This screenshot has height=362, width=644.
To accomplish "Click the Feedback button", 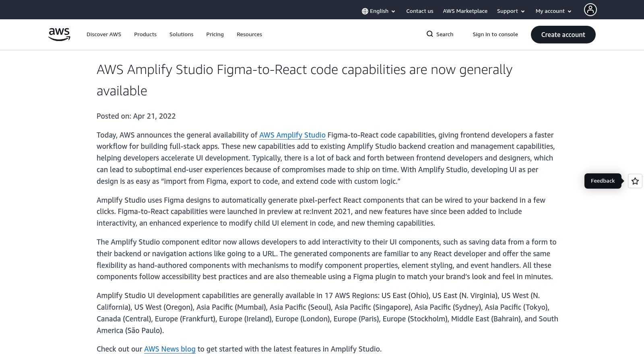I will 603,181.
